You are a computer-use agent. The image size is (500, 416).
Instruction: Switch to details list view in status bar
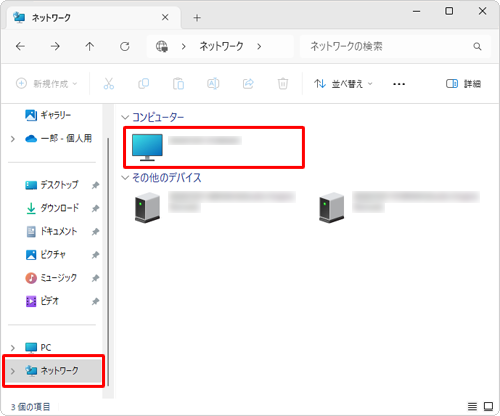472,406
